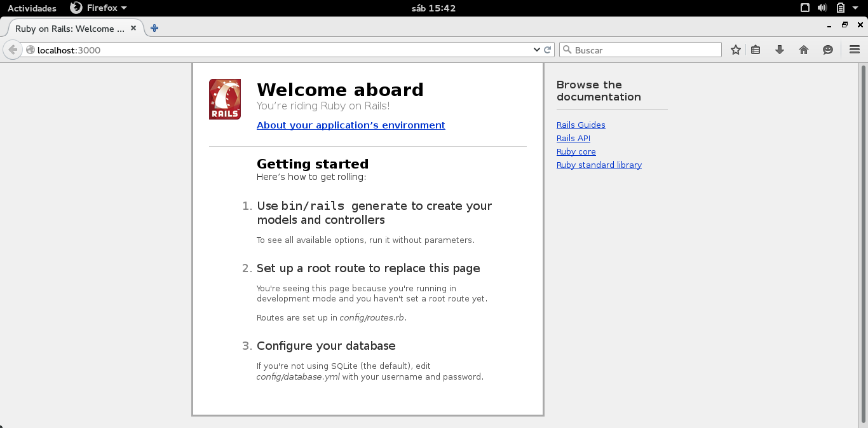Bookmark this page with the star icon

coord(735,50)
